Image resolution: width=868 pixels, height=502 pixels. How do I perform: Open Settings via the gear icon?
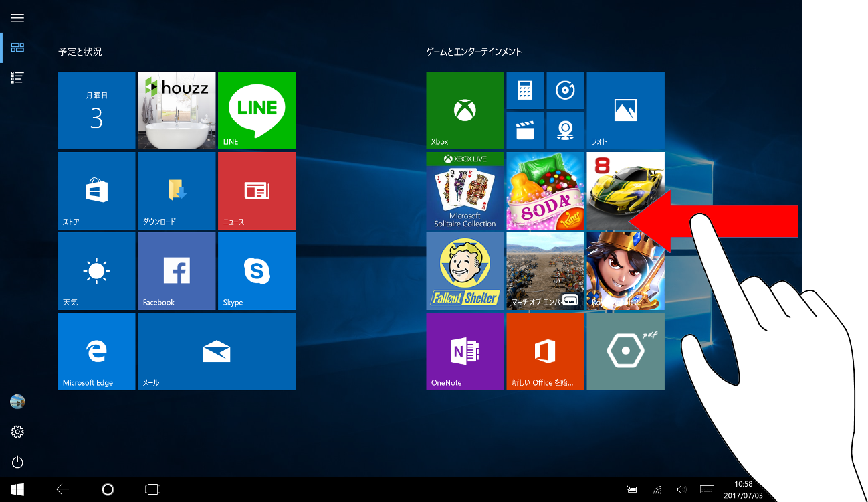coord(17,432)
